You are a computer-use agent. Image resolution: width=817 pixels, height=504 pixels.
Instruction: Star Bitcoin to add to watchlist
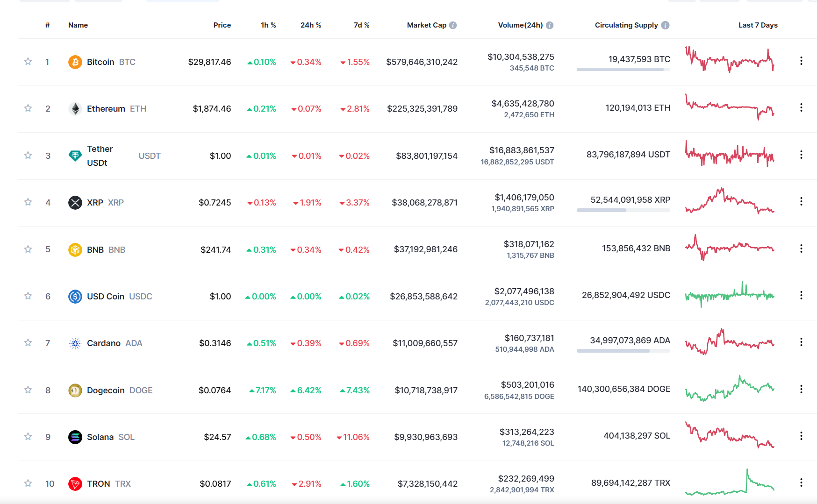coord(28,62)
